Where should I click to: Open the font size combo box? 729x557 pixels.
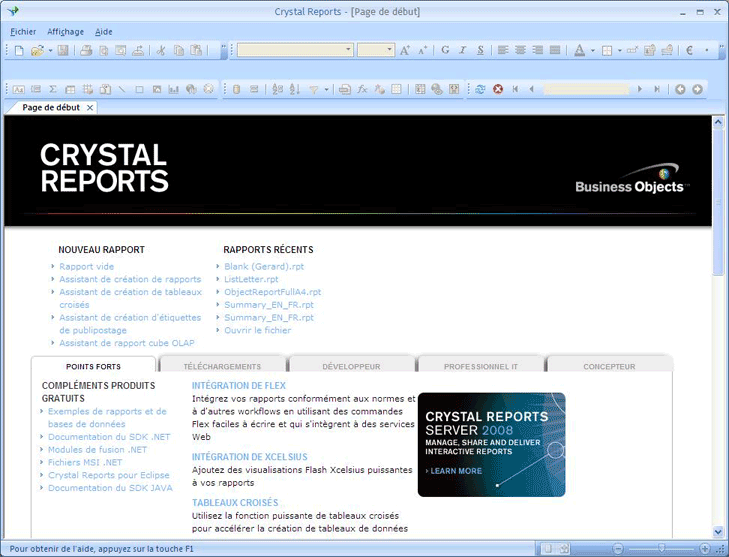tap(376, 50)
